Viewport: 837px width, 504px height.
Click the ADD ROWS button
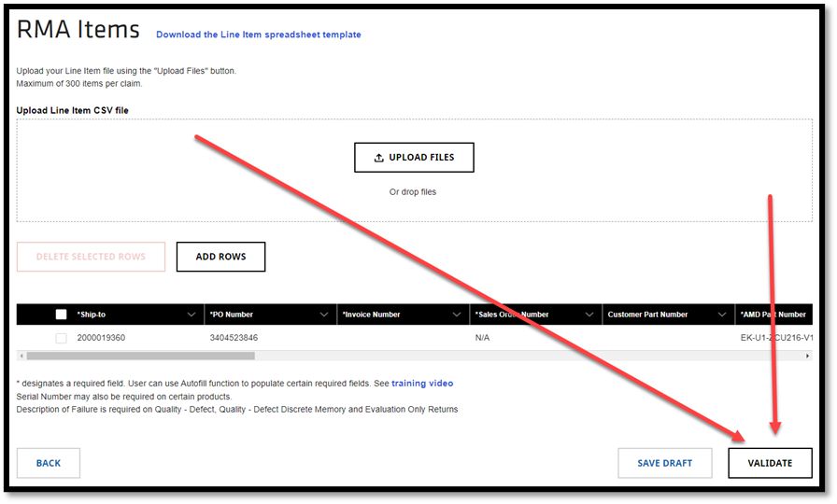(x=221, y=257)
